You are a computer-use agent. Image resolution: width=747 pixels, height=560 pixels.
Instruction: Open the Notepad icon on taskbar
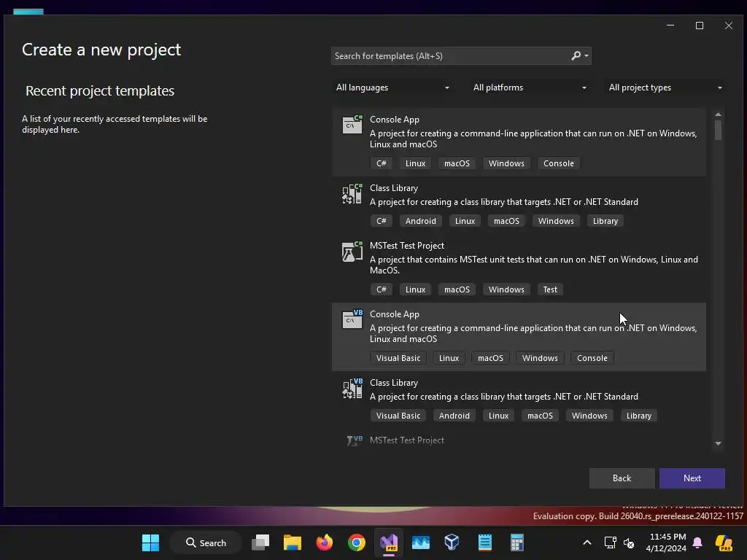tap(484, 542)
